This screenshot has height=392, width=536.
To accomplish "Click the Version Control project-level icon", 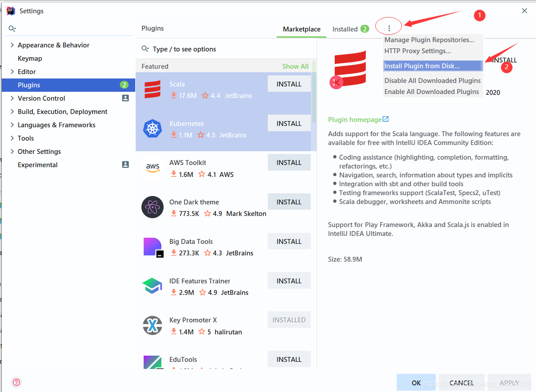I will [x=125, y=98].
